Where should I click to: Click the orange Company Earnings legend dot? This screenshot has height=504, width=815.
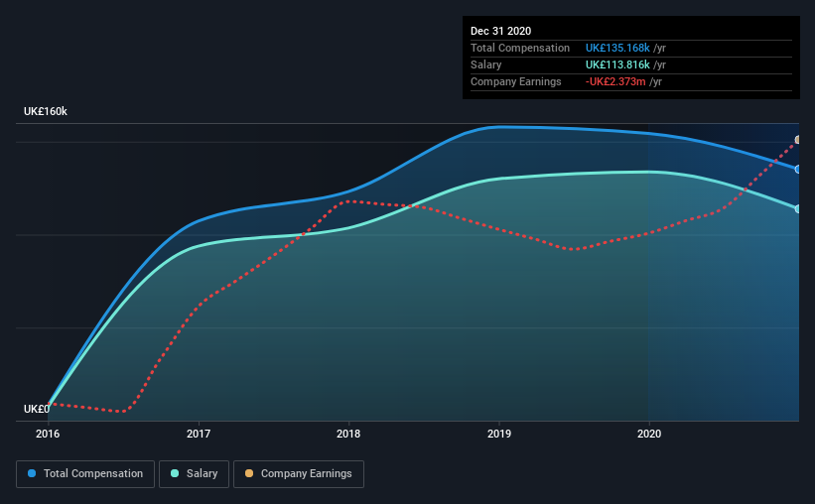pos(249,473)
